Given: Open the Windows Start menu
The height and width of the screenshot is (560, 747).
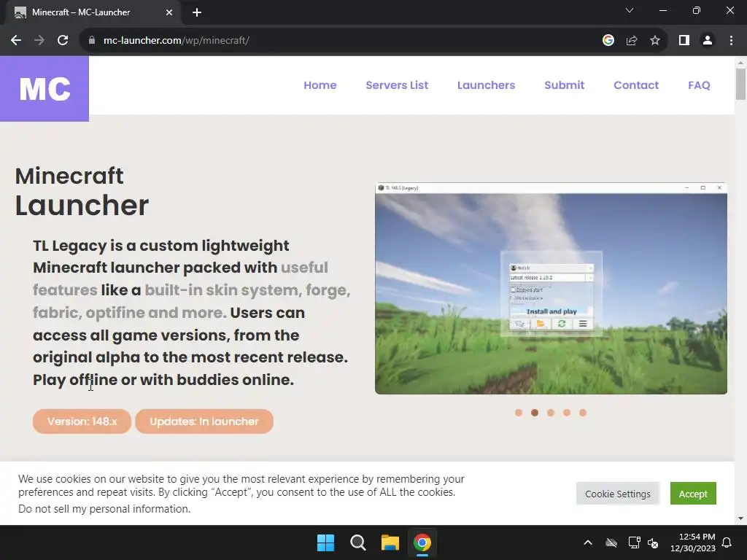Looking at the screenshot, I should 326,542.
